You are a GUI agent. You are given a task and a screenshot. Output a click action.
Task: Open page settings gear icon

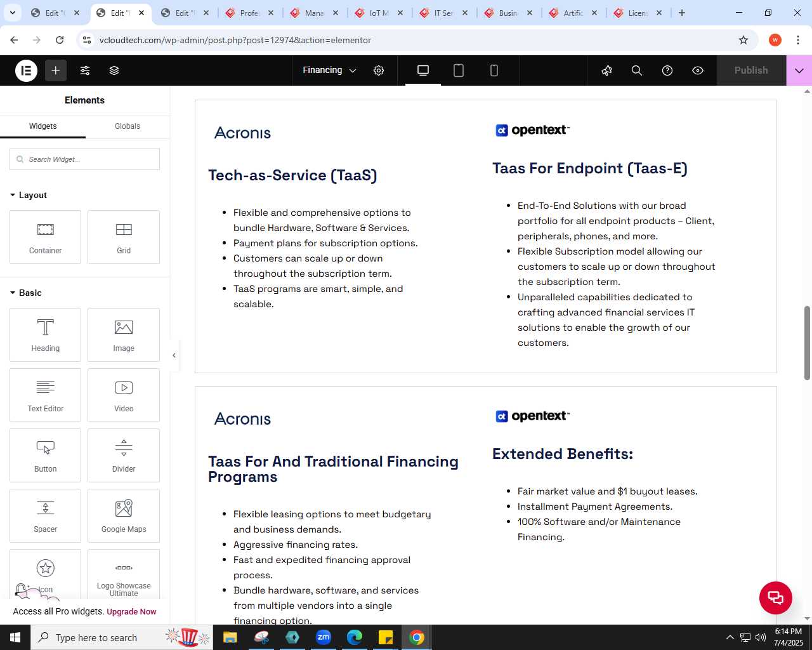(379, 70)
